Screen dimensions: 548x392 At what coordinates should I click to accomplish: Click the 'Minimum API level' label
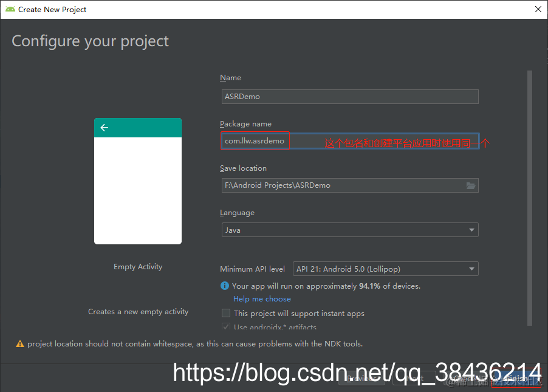[x=252, y=269]
